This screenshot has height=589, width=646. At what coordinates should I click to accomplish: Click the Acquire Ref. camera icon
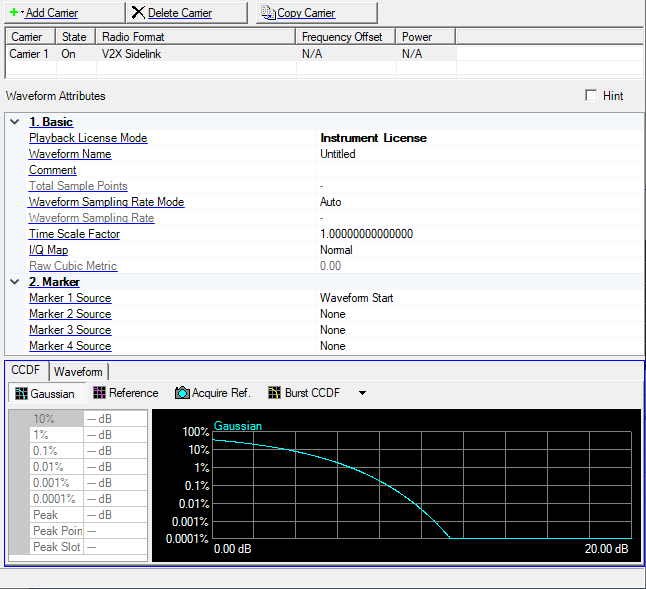[182, 393]
